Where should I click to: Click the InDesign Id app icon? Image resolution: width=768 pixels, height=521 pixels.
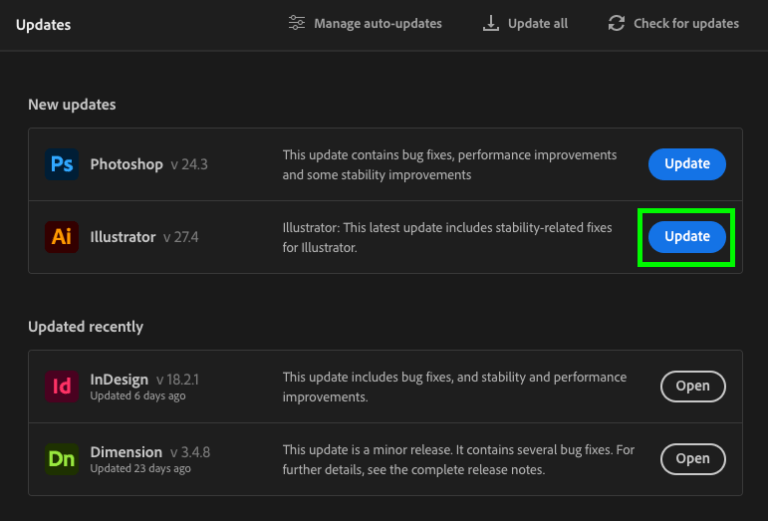click(61, 386)
